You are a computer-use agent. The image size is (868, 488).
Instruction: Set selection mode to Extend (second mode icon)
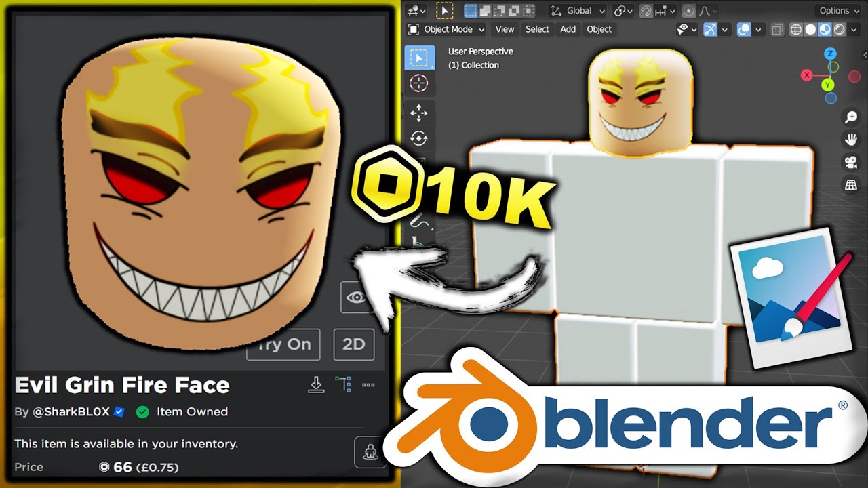tap(485, 11)
